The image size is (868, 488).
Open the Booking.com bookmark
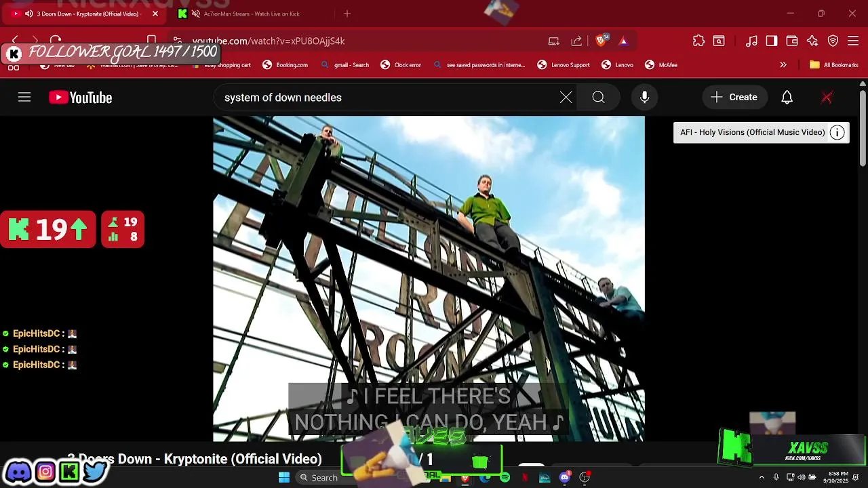click(x=285, y=65)
